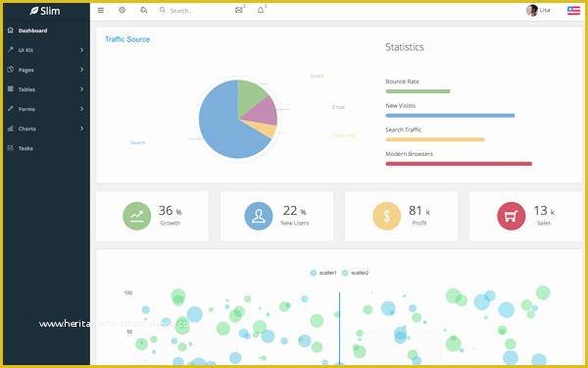The height and width of the screenshot is (368, 588).
Task: Click the Direct pie chart label
Action: click(317, 76)
